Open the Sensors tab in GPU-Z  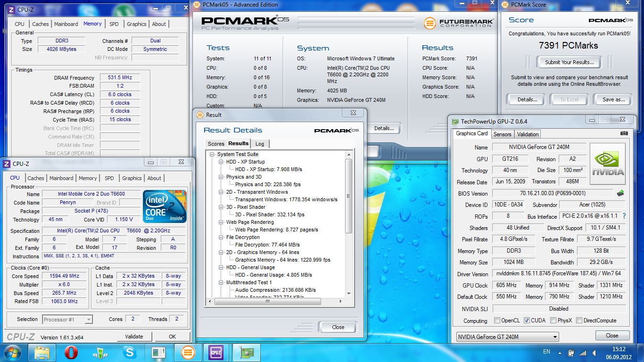pos(502,134)
